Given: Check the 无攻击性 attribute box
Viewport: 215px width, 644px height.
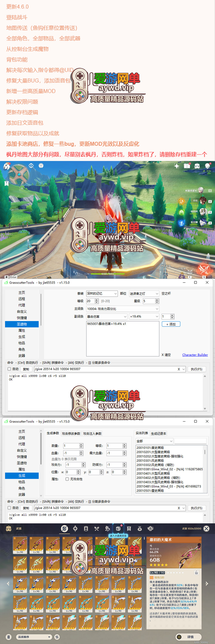Looking at the screenshot, I should (x=67, y=479).
